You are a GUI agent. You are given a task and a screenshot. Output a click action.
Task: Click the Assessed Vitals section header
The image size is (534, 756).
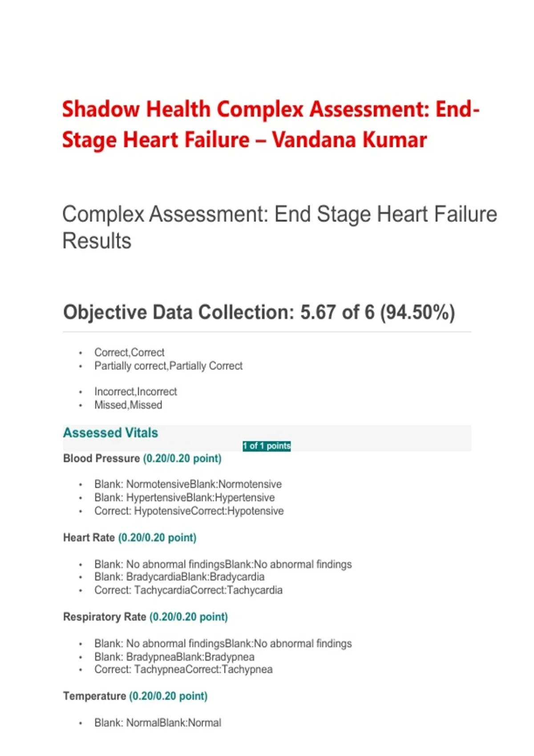(x=110, y=433)
